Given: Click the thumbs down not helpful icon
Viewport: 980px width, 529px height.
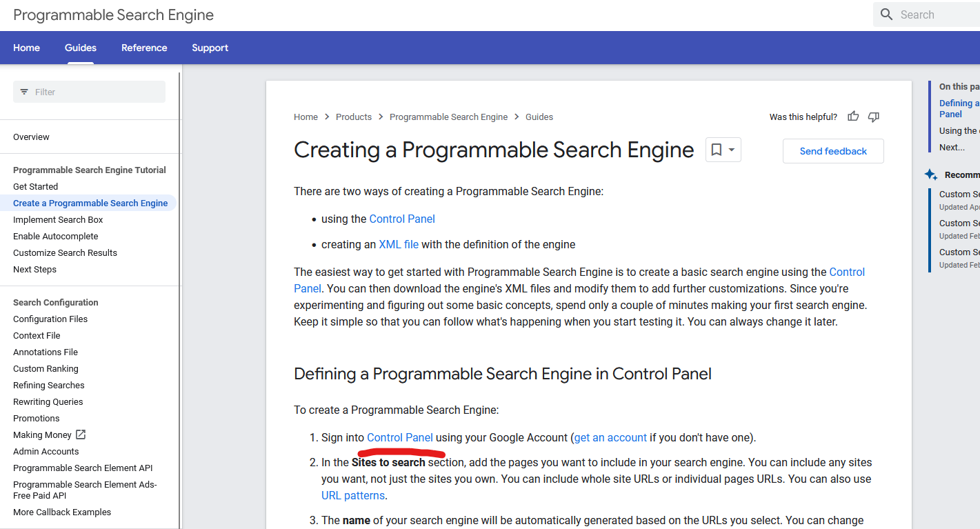Looking at the screenshot, I should point(874,117).
